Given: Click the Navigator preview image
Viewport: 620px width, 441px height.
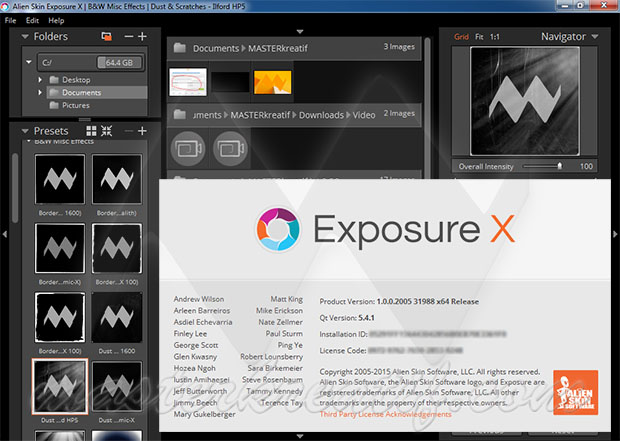Looking at the screenshot, I should (525, 101).
